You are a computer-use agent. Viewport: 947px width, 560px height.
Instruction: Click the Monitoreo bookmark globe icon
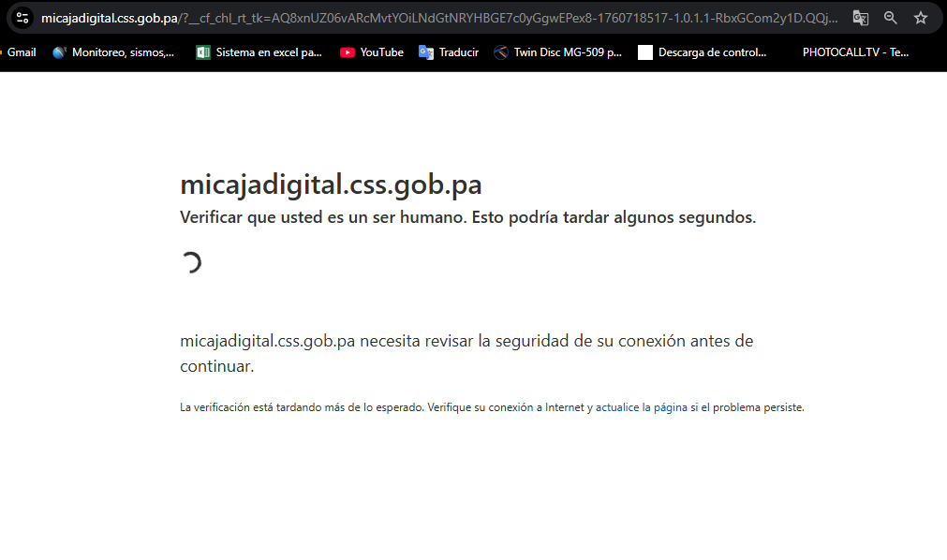[59, 52]
